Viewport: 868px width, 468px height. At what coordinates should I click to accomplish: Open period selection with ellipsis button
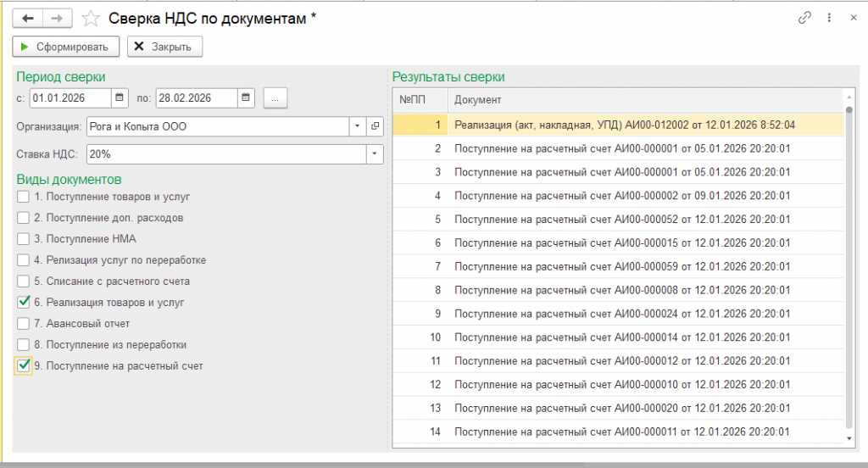[275, 97]
